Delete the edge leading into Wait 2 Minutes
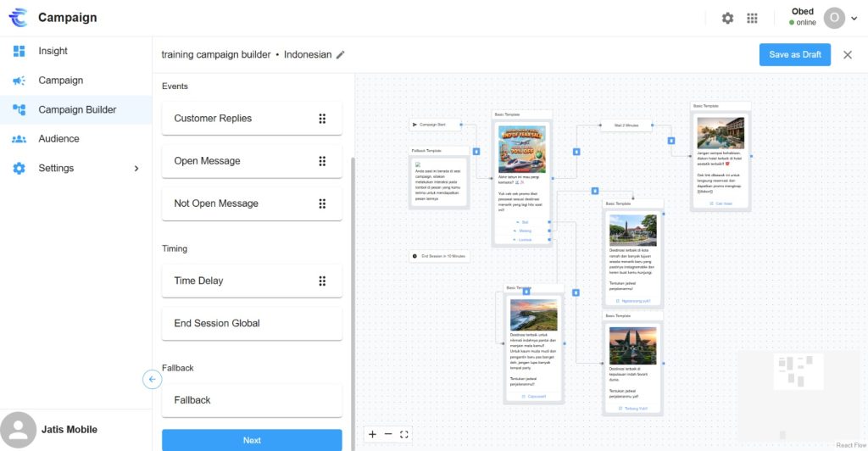This screenshot has width=868, height=451. tap(576, 151)
